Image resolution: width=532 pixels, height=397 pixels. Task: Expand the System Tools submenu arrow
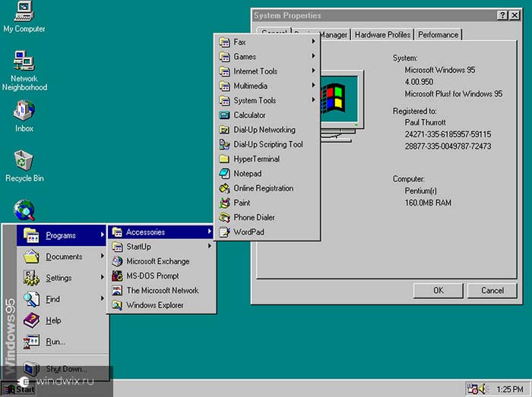point(313,100)
